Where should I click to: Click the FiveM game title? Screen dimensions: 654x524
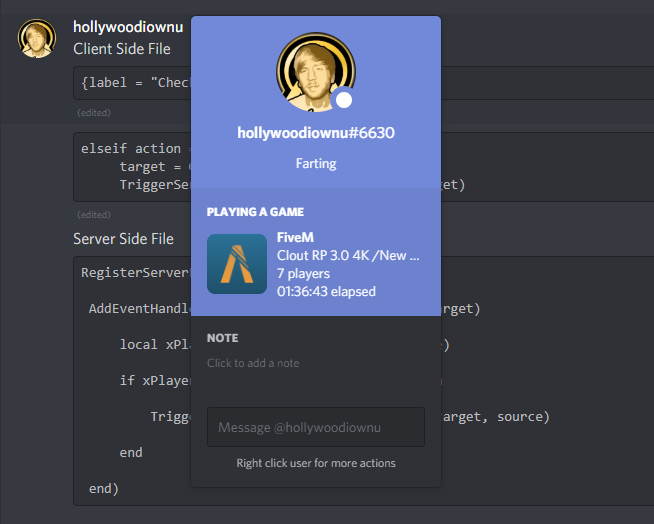point(295,237)
